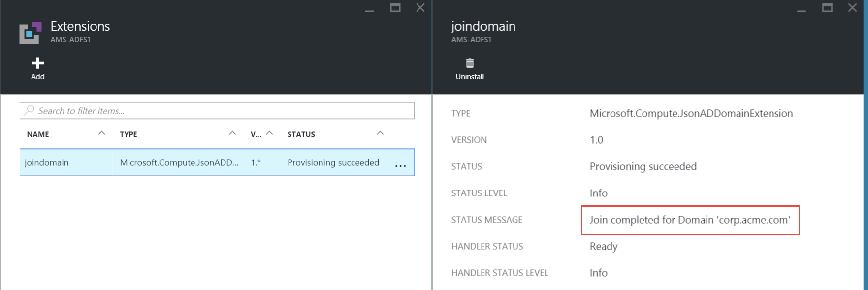Screen dimensions: 868x290
Task: Toggle sort arrow on TYPE column
Action: point(232,133)
